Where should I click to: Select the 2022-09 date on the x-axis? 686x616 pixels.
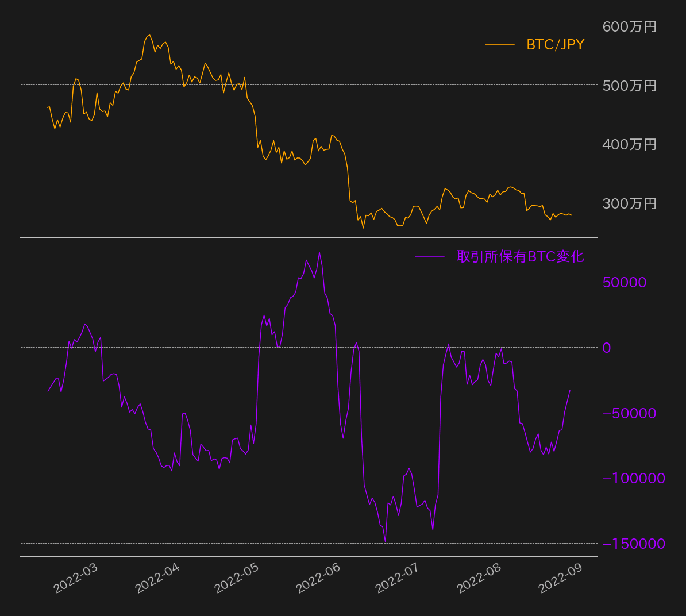561,578
